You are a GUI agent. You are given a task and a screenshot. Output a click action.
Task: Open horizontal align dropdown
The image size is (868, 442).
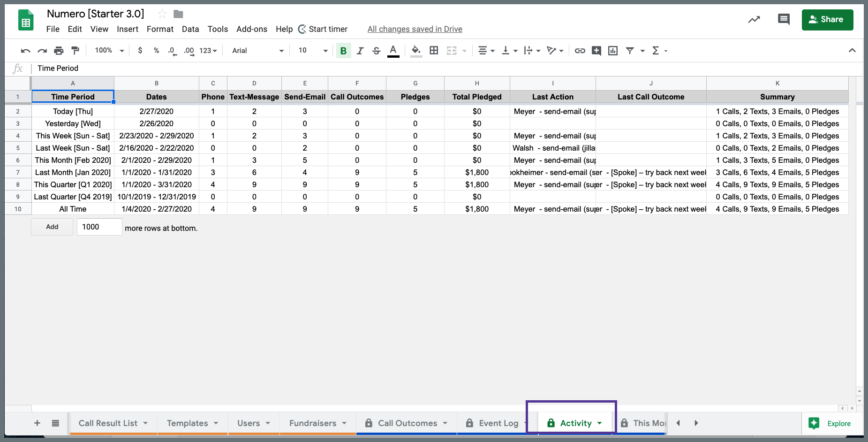(486, 51)
